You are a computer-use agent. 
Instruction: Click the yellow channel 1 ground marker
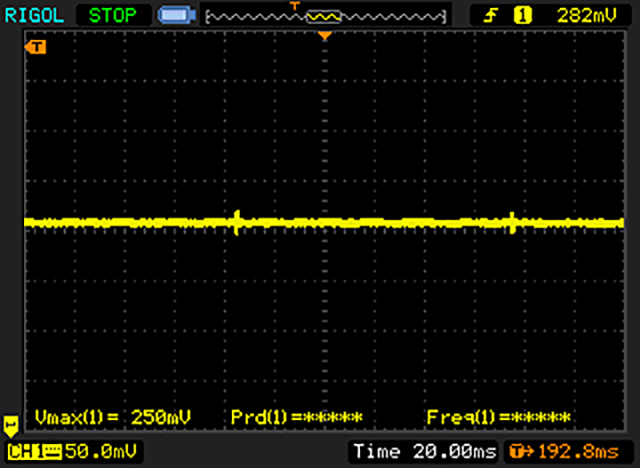(11, 426)
